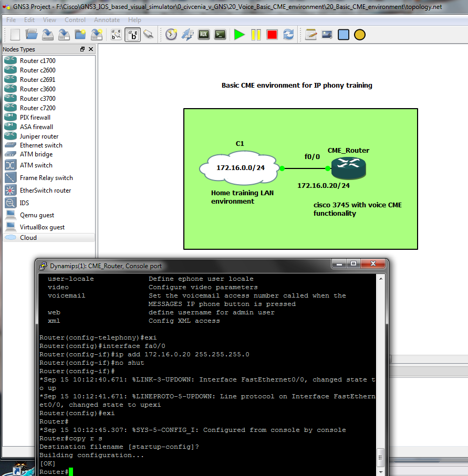
Task: Select the Add a link cable tool
Action: click(149, 35)
